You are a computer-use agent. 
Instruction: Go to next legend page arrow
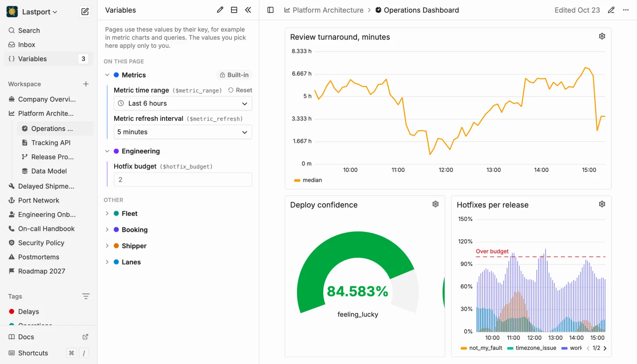coord(605,348)
